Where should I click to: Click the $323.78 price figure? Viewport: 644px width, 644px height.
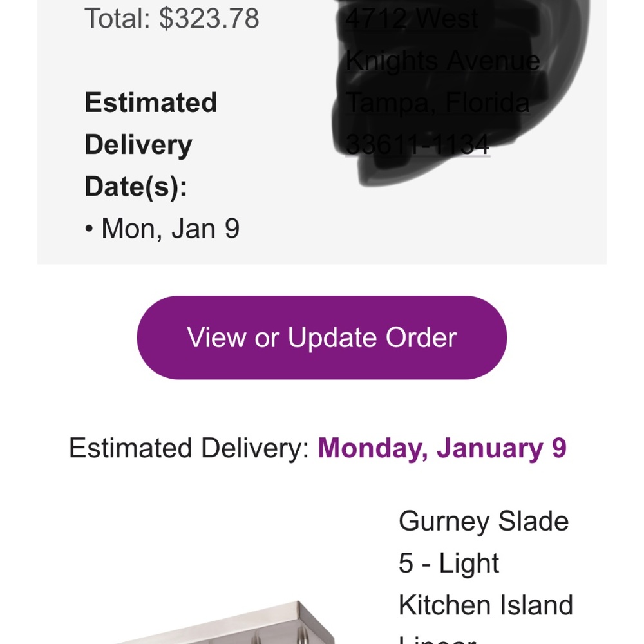(209, 19)
